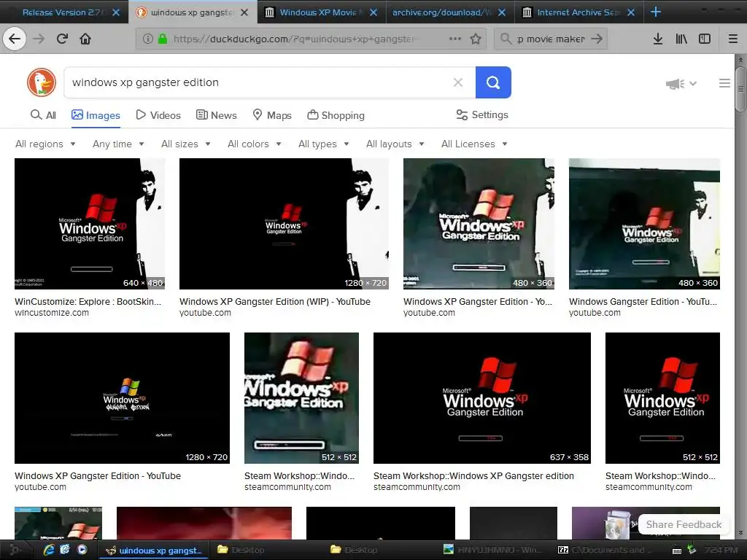Toggle the sidebar view icon
Viewport: 747px width, 560px height.
click(705, 39)
